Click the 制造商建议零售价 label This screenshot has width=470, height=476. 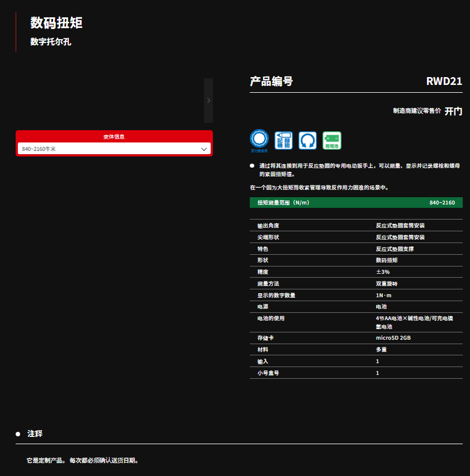pyautogui.click(x=417, y=111)
